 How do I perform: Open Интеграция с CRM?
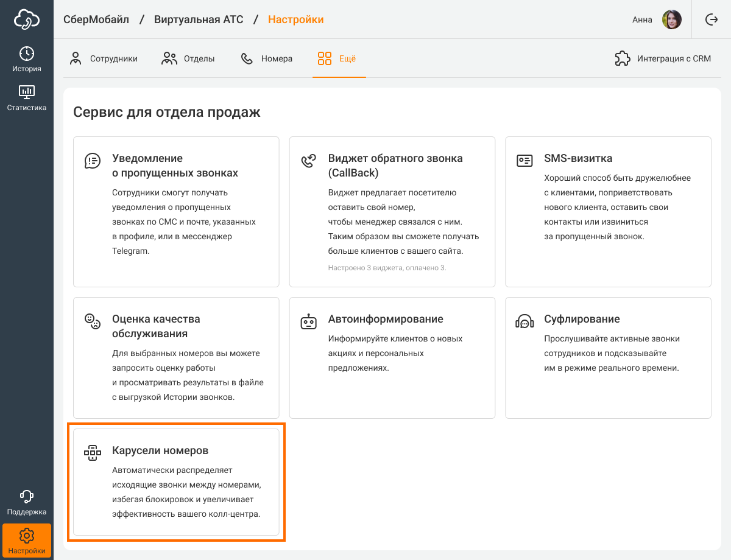pos(663,59)
